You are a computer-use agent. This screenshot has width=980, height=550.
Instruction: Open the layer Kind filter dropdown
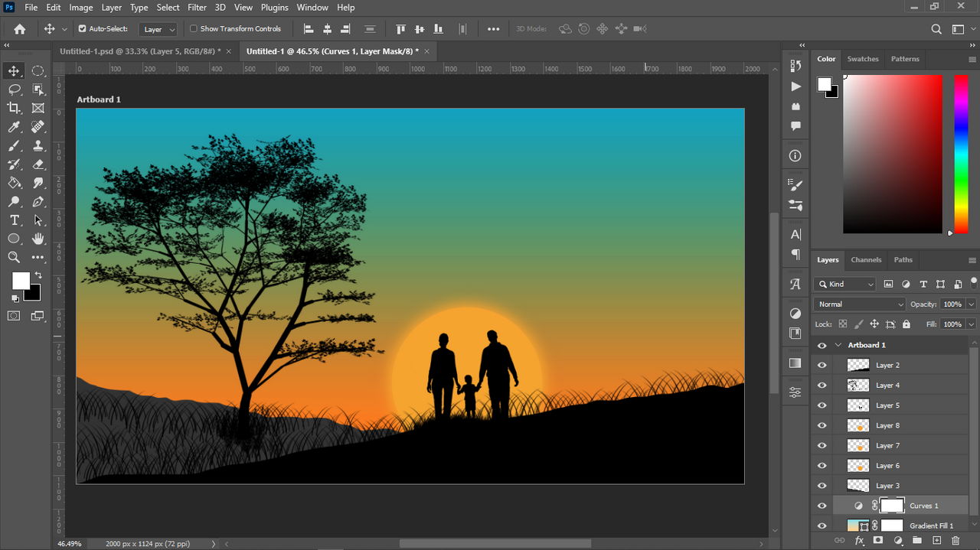click(x=846, y=284)
